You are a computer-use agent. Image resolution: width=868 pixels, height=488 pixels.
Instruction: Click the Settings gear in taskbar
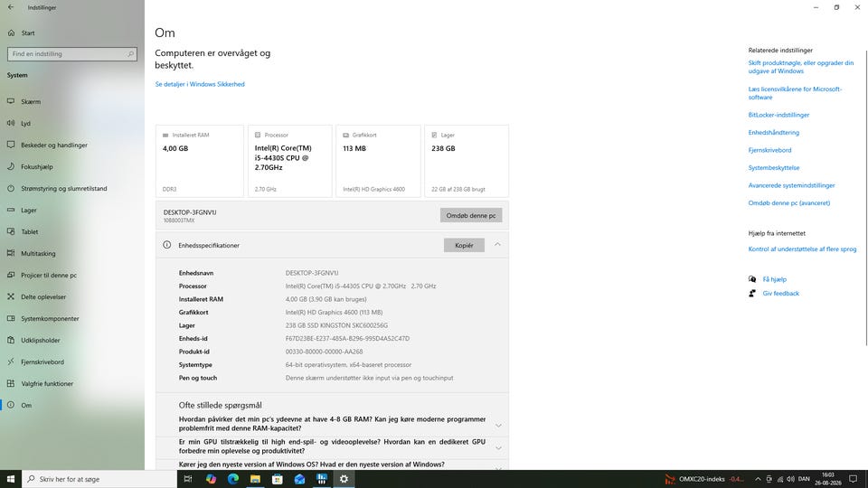(344, 479)
